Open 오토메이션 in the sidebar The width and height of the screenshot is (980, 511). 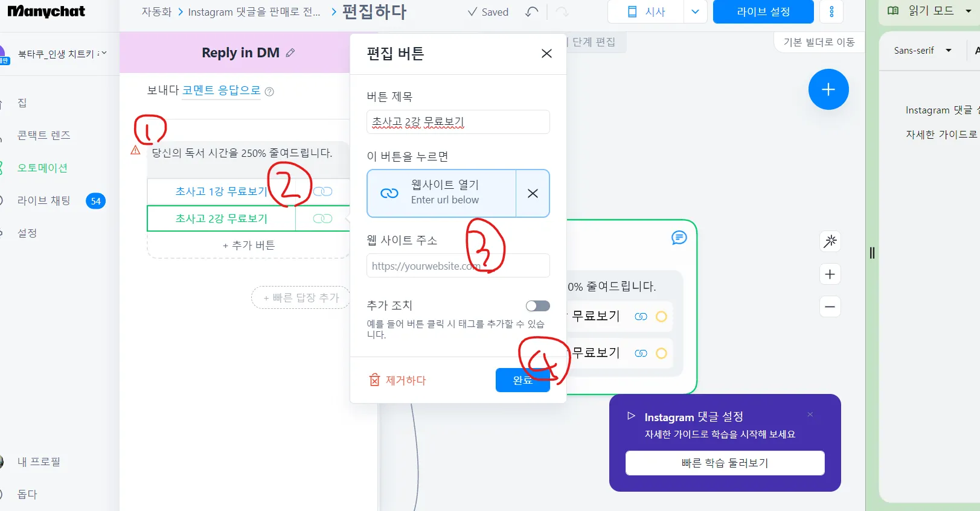(42, 168)
